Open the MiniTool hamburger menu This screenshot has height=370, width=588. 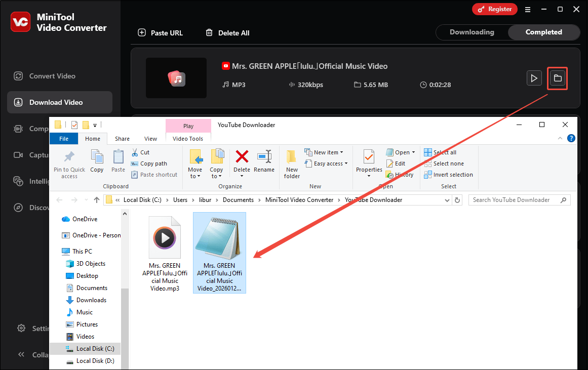(527, 9)
